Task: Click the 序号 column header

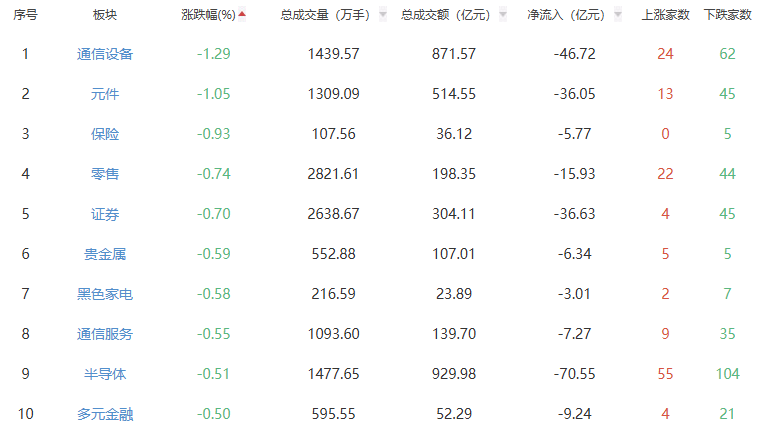Action: (25, 16)
